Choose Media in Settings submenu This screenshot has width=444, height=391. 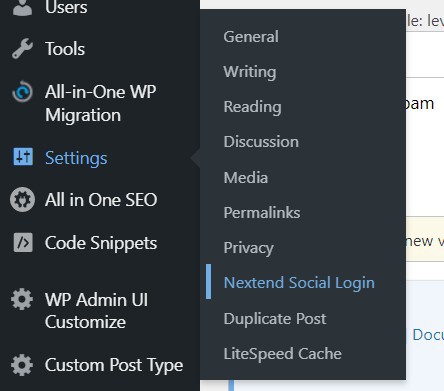(x=246, y=177)
